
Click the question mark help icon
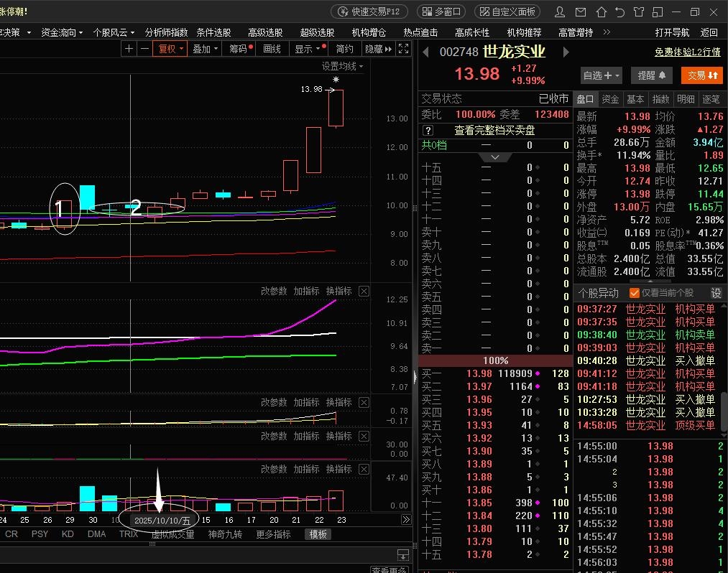428,131
